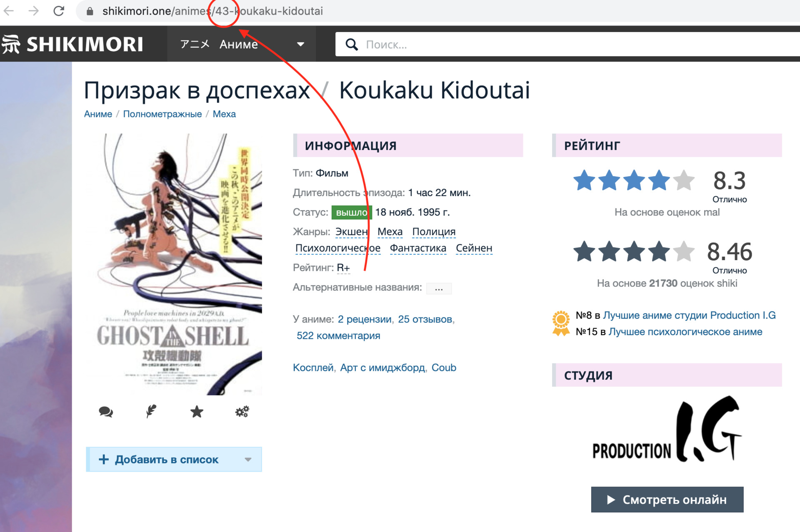The height and width of the screenshot is (532, 800).
Task: Go back using the browser back arrow
Action: tap(9, 11)
